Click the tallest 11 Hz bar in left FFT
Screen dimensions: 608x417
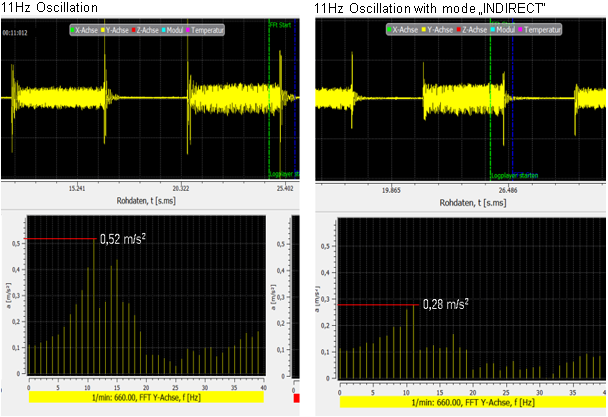pos(94,306)
